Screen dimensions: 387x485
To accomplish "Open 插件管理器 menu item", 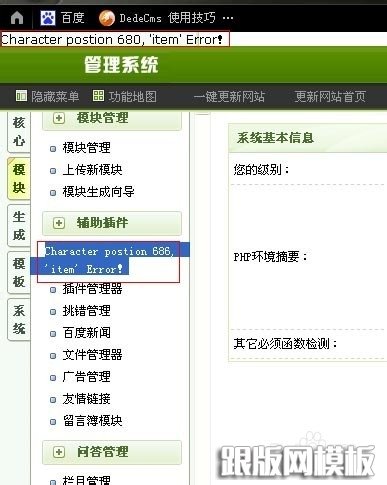I will click(x=92, y=289).
